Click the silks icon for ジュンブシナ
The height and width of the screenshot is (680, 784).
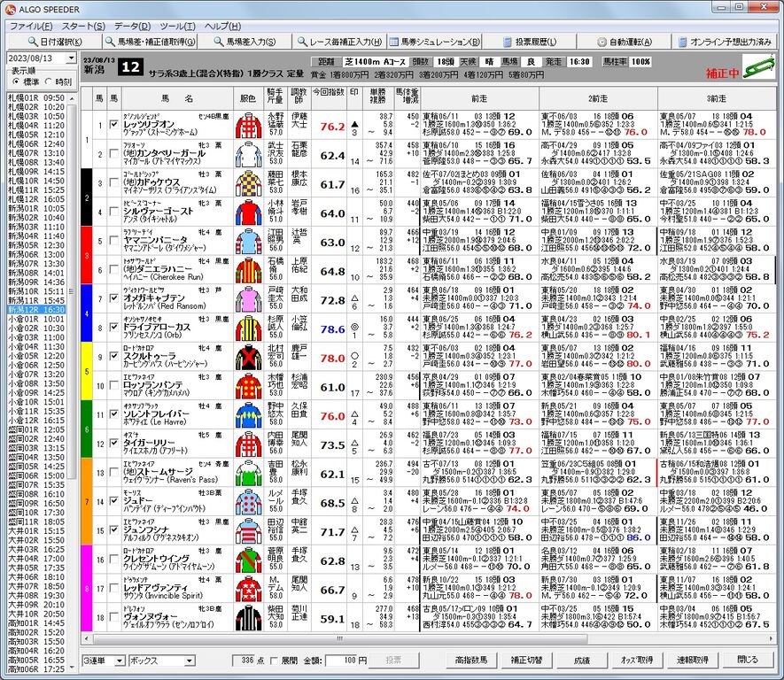click(248, 531)
